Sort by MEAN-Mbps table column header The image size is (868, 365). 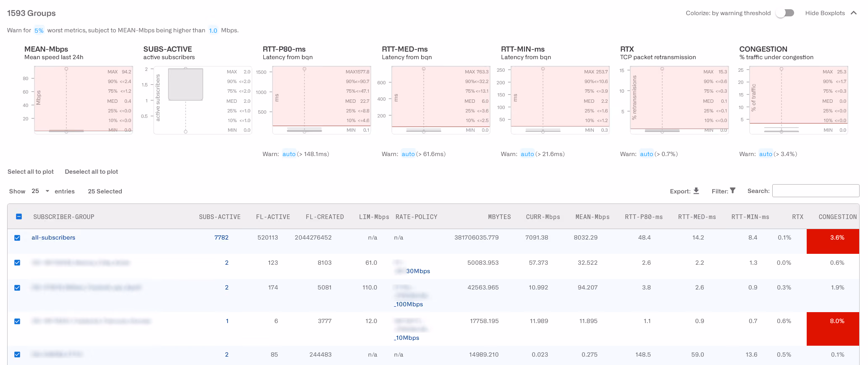coord(593,217)
